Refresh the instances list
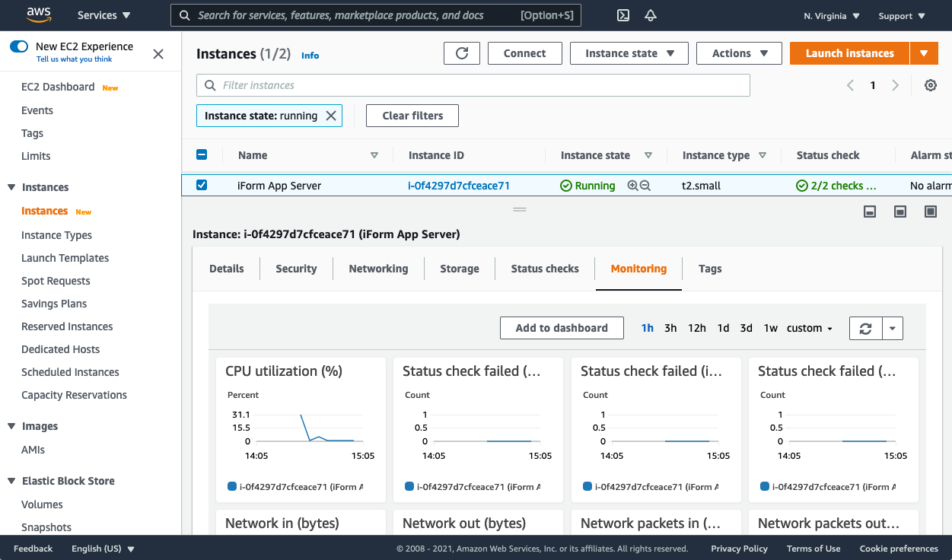Image resolution: width=952 pixels, height=560 pixels. pos(462,53)
